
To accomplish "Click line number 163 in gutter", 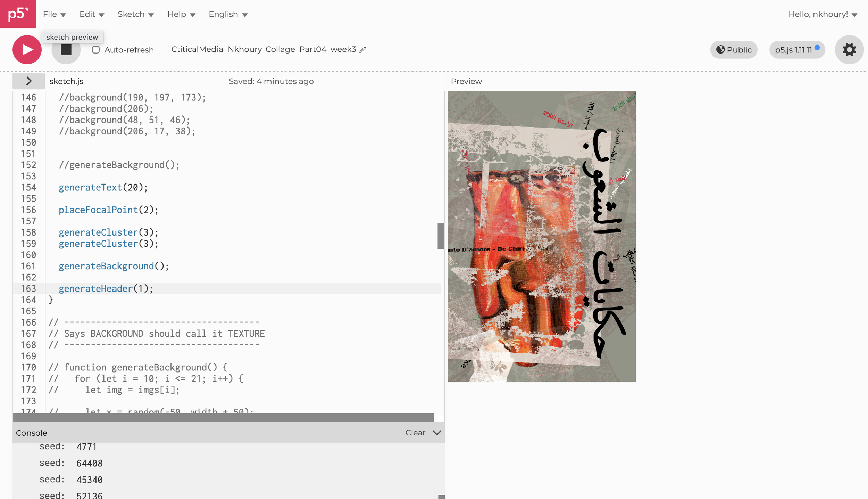I will (28, 288).
